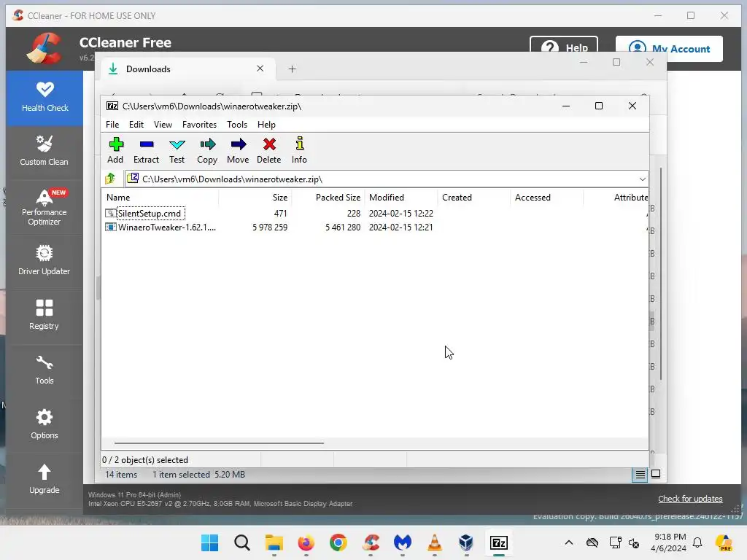Open File menu in 7-Zip

pyautogui.click(x=112, y=124)
